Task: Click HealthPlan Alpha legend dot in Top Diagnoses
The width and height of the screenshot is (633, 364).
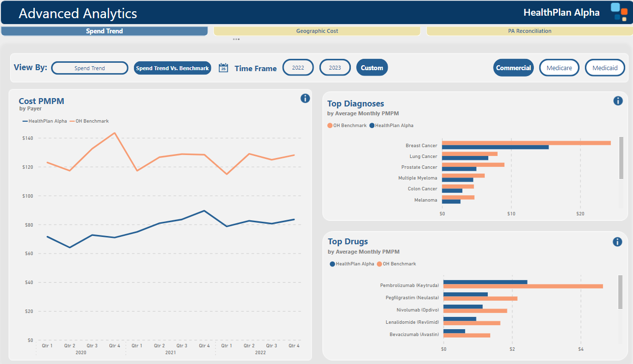Action: point(372,126)
